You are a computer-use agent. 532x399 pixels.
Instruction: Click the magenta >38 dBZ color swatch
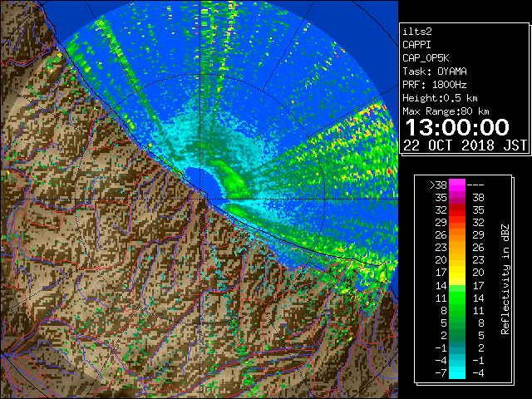[457, 185]
